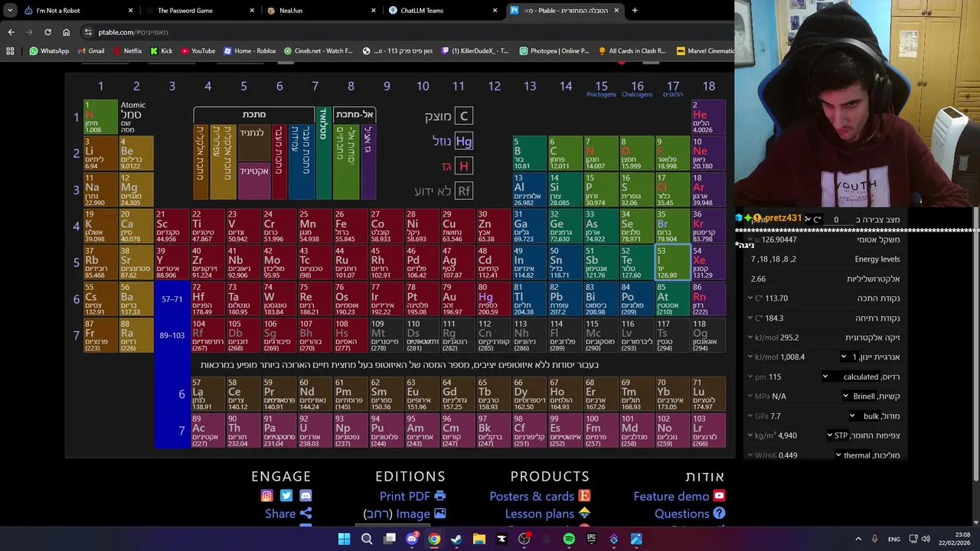The width and height of the screenshot is (980, 551).
Task: Click the browser home button
Action: point(66,32)
